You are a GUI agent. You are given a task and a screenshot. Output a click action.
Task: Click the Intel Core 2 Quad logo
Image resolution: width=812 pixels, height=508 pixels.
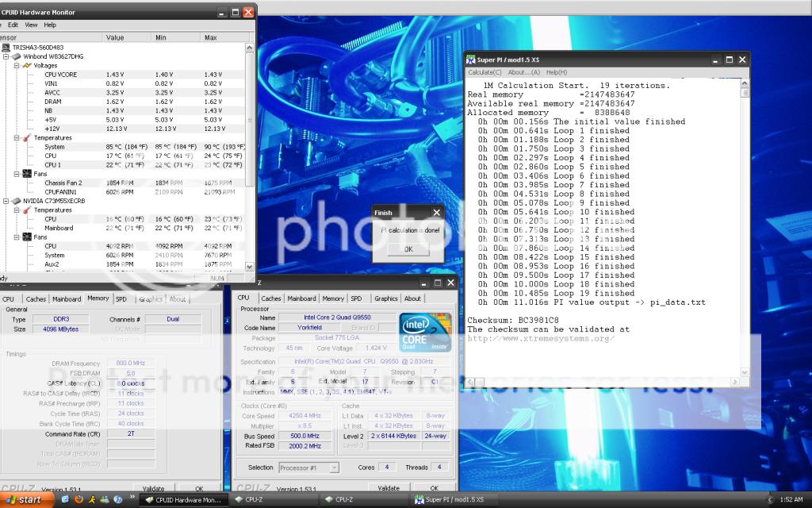click(x=425, y=333)
